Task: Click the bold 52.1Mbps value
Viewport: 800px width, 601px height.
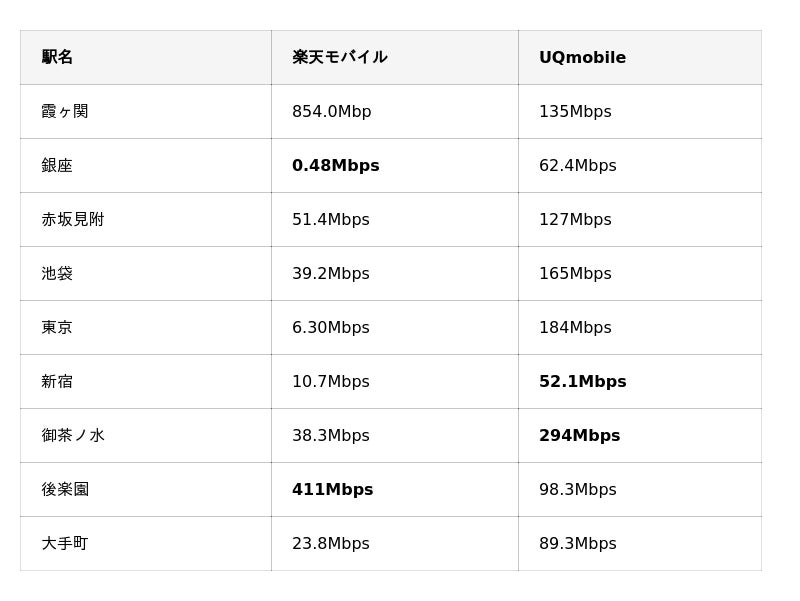Action: click(x=582, y=381)
